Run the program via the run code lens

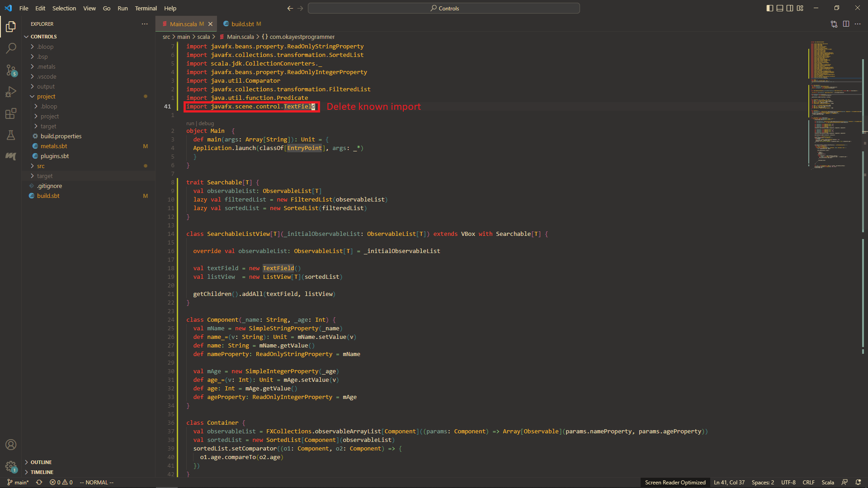[x=189, y=123]
